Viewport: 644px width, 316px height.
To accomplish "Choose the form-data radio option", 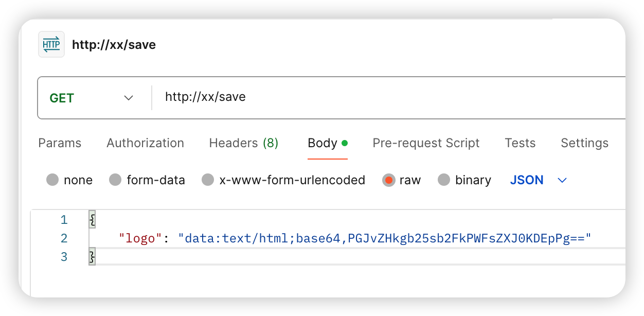I will pos(116,180).
